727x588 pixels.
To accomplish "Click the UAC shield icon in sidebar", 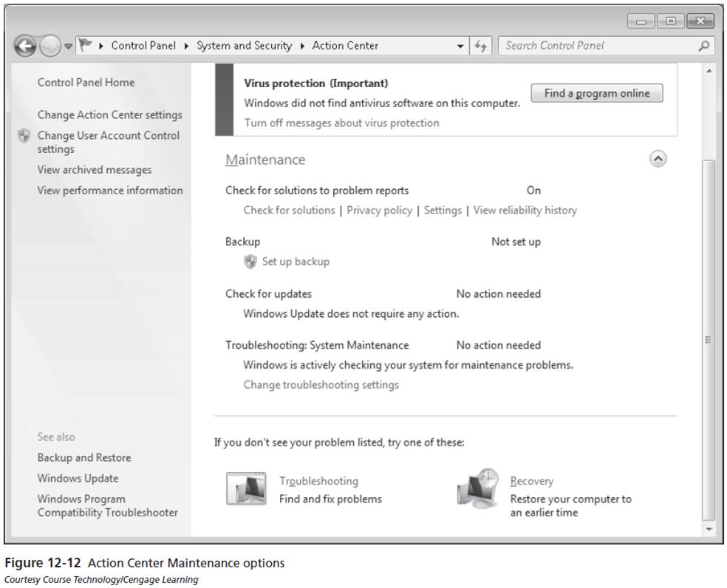I will pos(24,136).
